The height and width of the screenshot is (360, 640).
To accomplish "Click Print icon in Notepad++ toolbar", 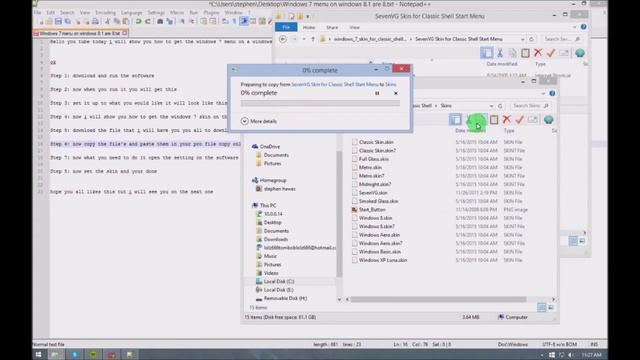I will (x=95, y=21).
